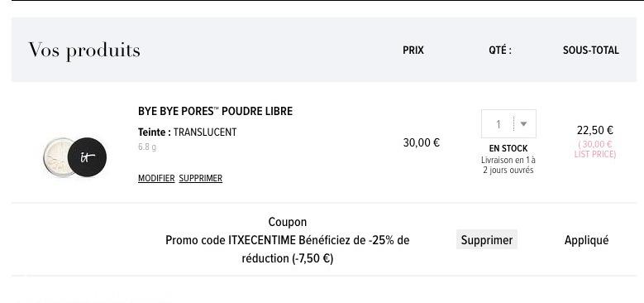This screenshot has height=303, width=644.
Task: Click the BYE BYE PORES POUDRE LIBRE title
Action: 215,111
